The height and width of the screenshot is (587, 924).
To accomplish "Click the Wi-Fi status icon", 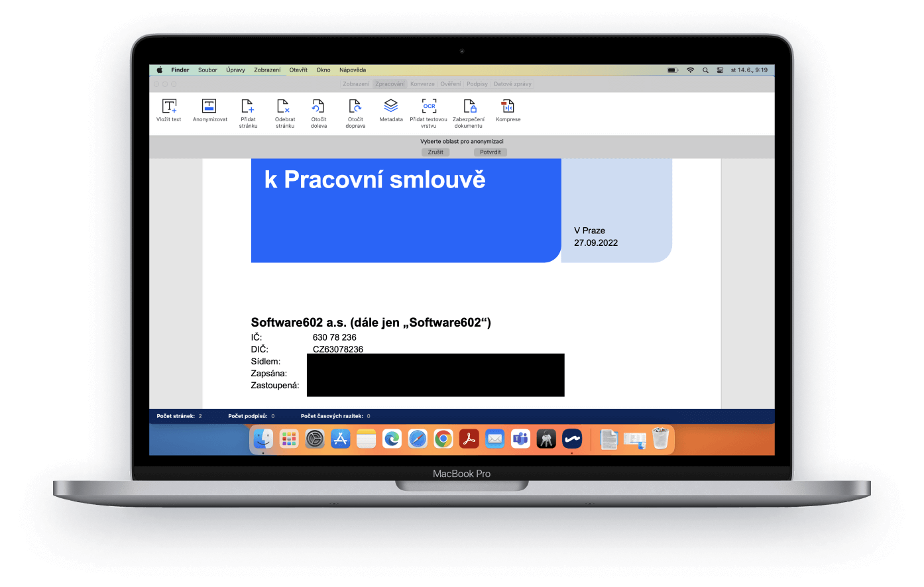I will tap(690, 70).
